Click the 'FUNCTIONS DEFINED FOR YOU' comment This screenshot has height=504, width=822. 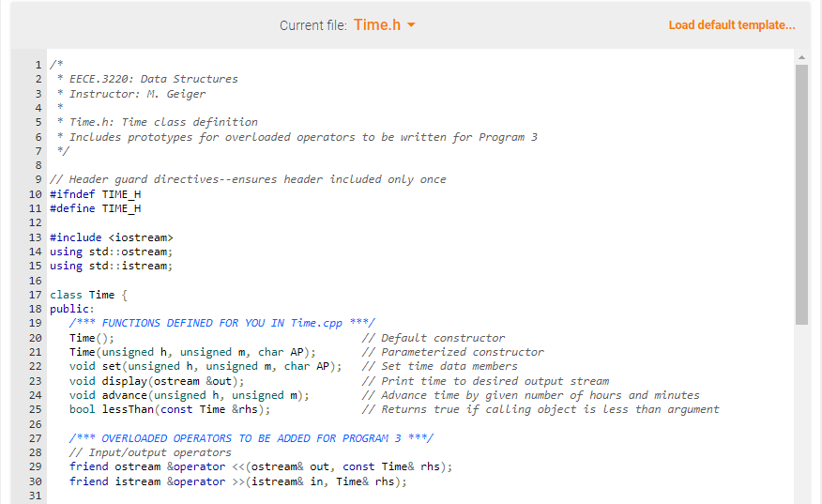click(222, 323)
